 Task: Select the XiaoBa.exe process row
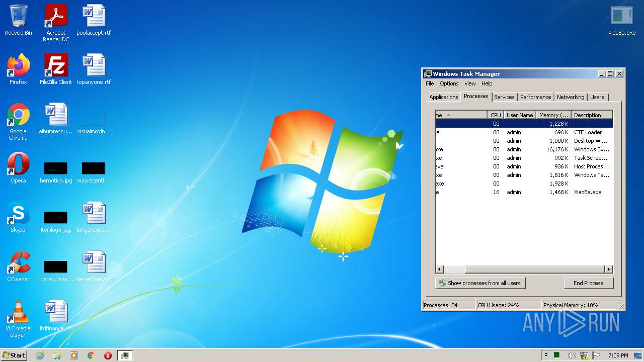click(524, 192)
